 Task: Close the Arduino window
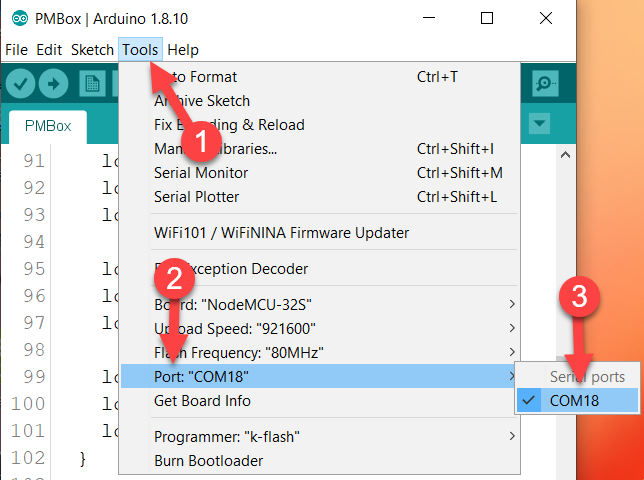point(546,18)
